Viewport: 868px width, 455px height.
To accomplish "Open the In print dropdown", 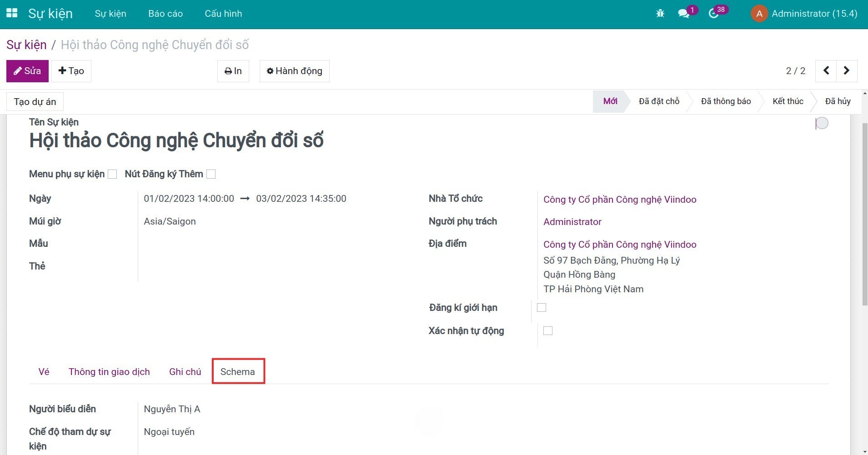I will pos(233,71).
